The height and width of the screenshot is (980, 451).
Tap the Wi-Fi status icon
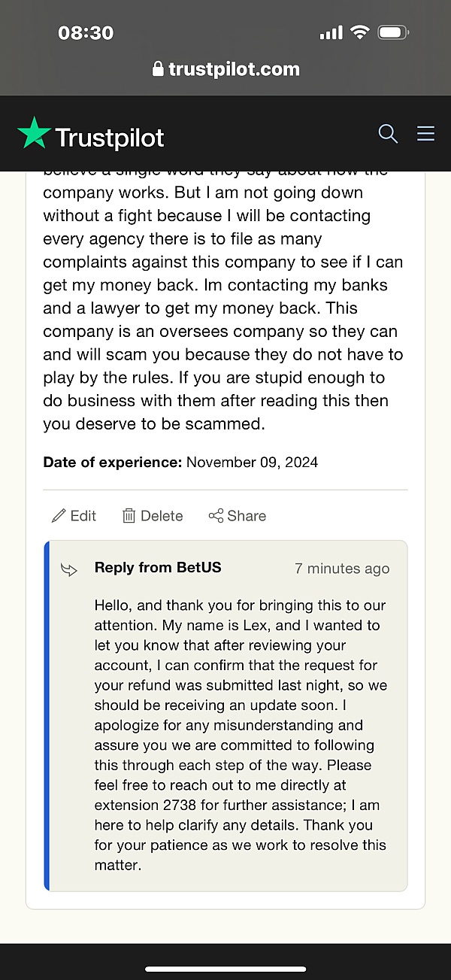[360, 32]
